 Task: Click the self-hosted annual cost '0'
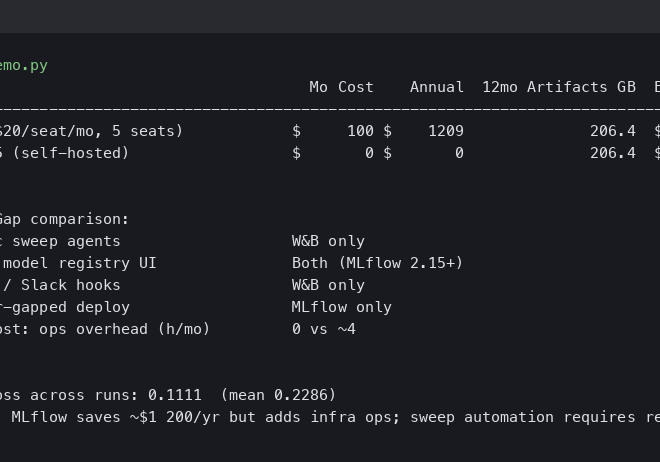459,153
